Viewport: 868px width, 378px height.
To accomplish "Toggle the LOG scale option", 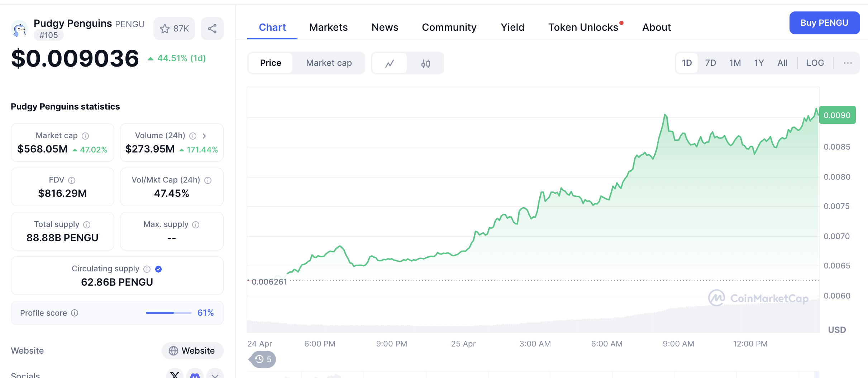I will pyautogui.click(x=815, y=63).
